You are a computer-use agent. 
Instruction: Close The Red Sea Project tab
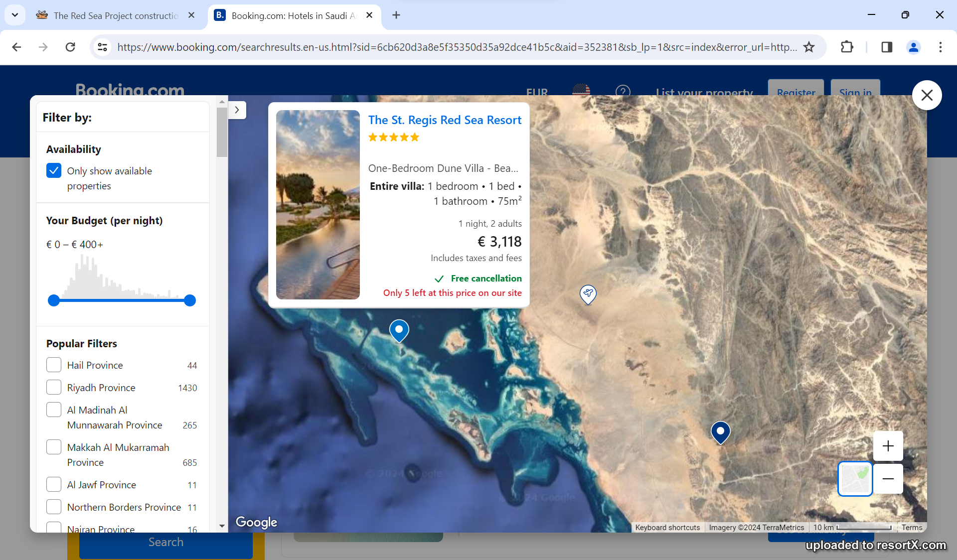tap(191, 15)
